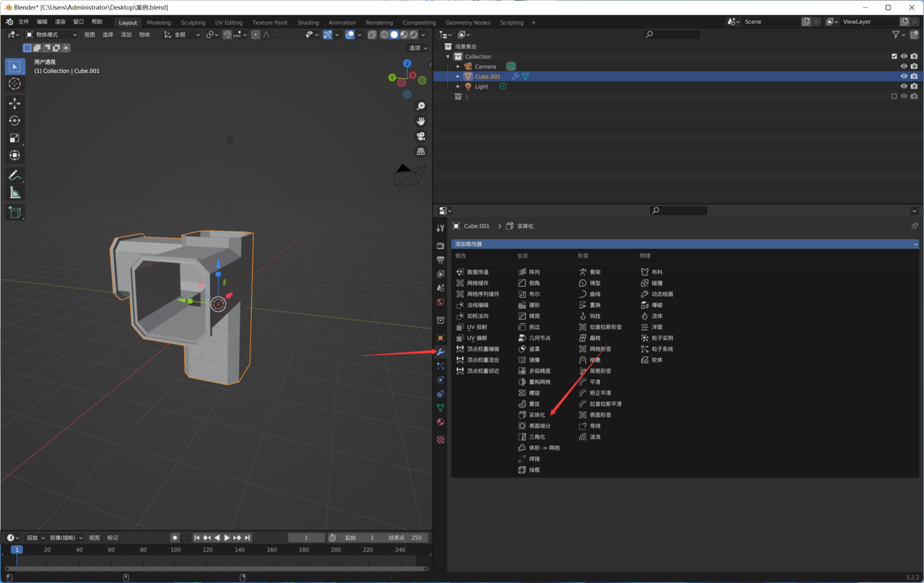Screen dimensions: 924x583
Task: Toggle snapping magnet in header
Action: (x=227, y=34)
